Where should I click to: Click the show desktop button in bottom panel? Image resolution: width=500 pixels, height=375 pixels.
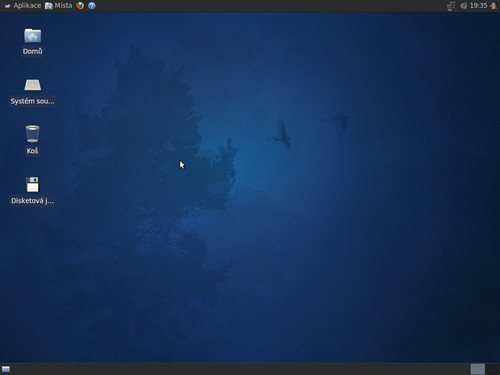click(x=6, y=369)
